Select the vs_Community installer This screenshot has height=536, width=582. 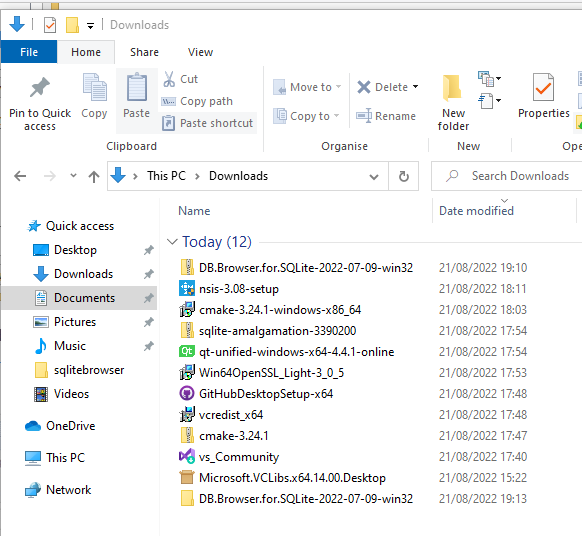tap(239, 457)
